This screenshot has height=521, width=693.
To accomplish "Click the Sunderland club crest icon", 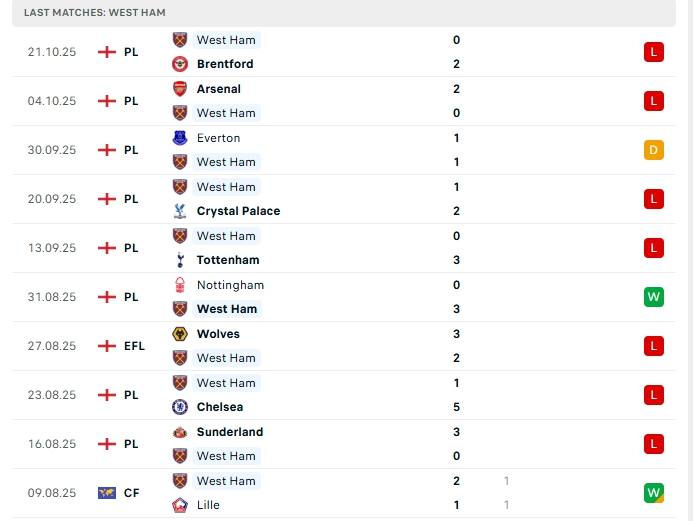I will tap(180, 432).
